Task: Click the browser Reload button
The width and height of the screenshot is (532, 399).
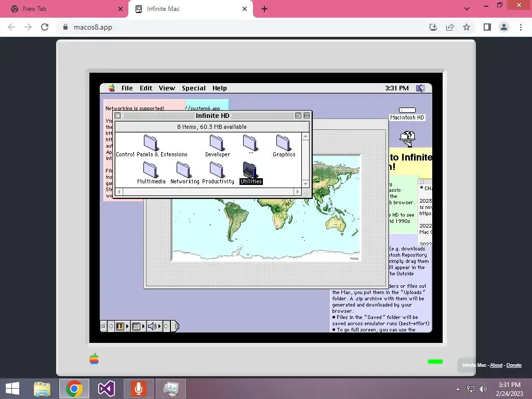Action: click(45, 27)
